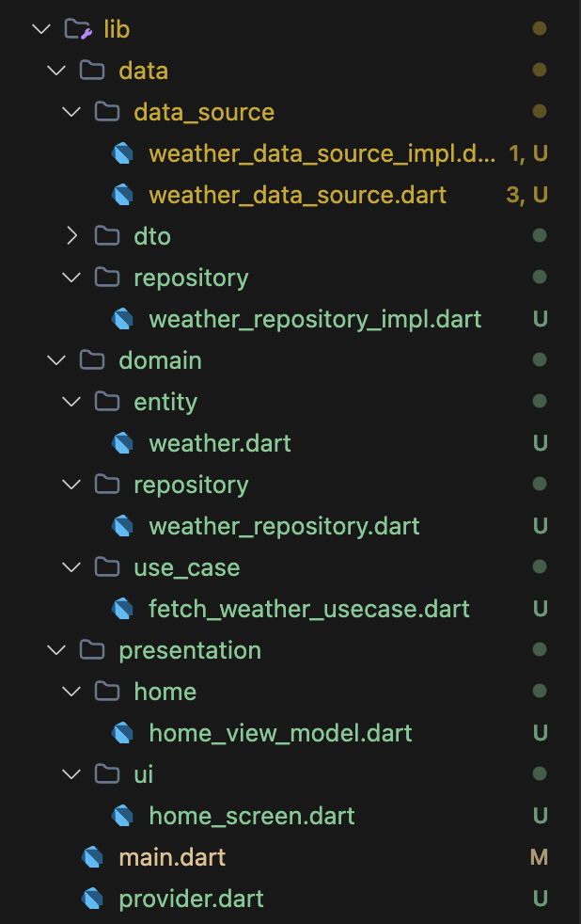Click Dart icon beside weather.dart
The width and height of the screenshot is (581, 924).
coord(122,443)
